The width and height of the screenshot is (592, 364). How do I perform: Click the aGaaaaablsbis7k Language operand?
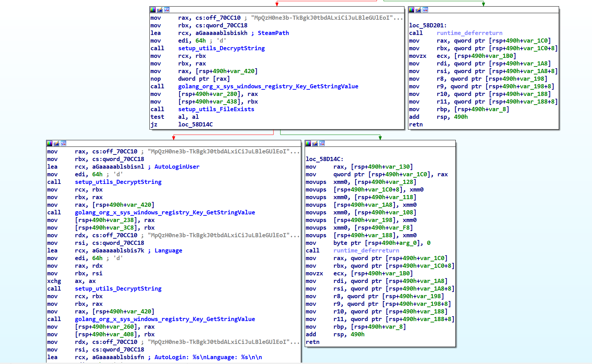(x=118, y=251)
